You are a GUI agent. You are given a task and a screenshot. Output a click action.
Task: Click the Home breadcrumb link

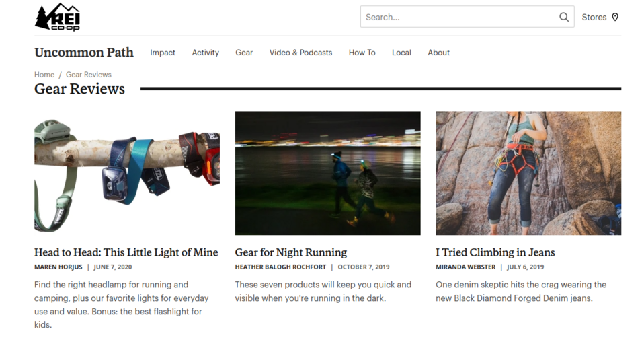44,75
